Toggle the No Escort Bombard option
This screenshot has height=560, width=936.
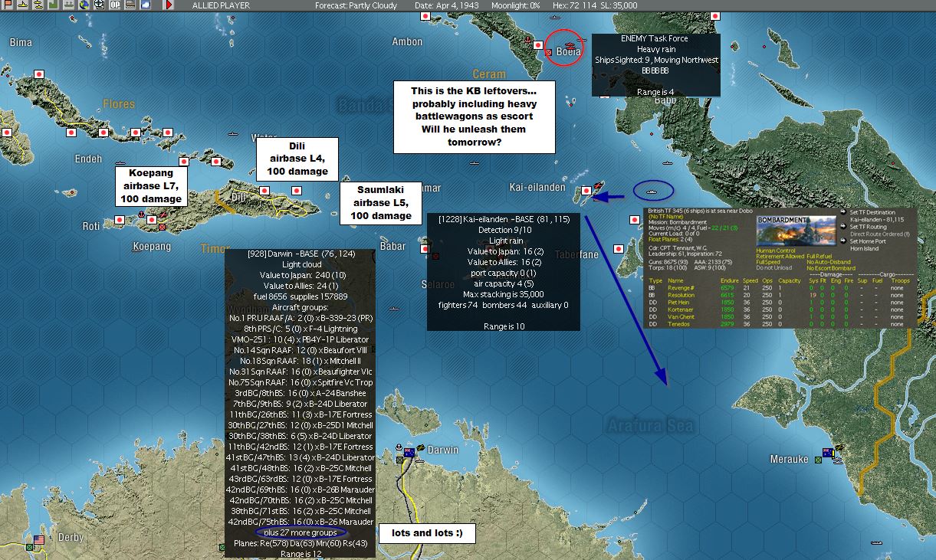pos(831,267)
